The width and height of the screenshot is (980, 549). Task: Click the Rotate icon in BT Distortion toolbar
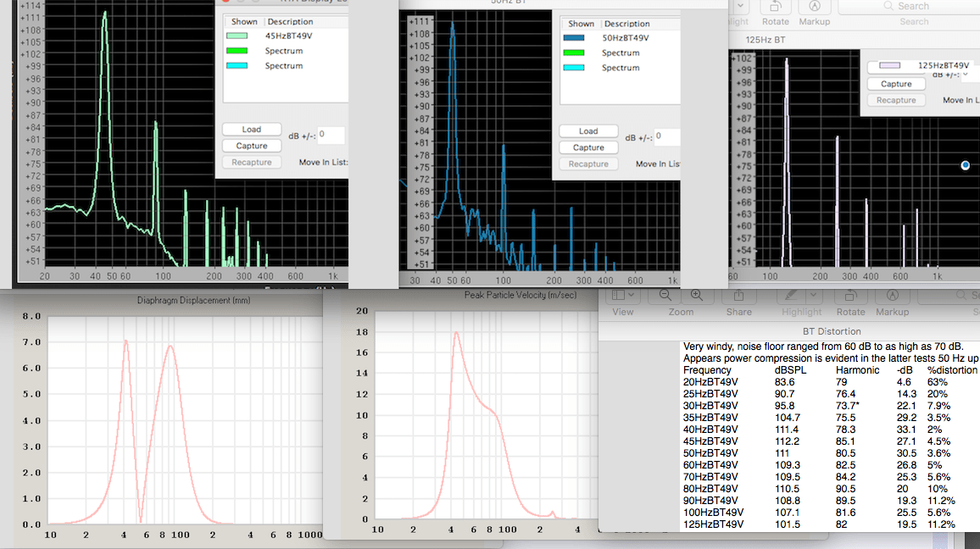(850, 296)
